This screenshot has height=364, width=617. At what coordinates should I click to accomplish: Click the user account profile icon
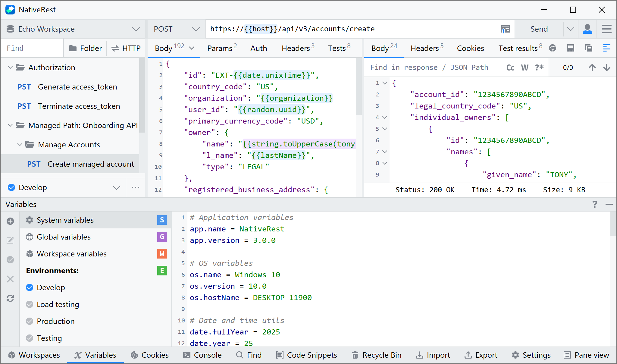point(587,29)
